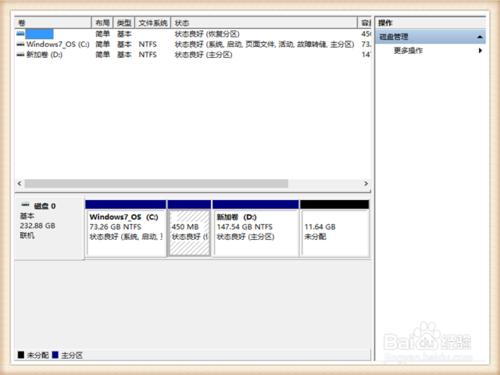Sort by the 布局 column header

(102, 23)
